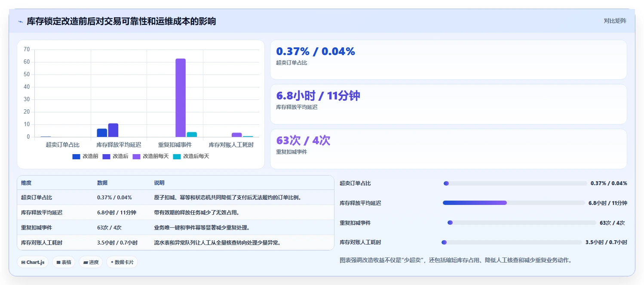Click table cell 重复扣减事件
This screenshot has width=644, height=285.
coord(37,228)
